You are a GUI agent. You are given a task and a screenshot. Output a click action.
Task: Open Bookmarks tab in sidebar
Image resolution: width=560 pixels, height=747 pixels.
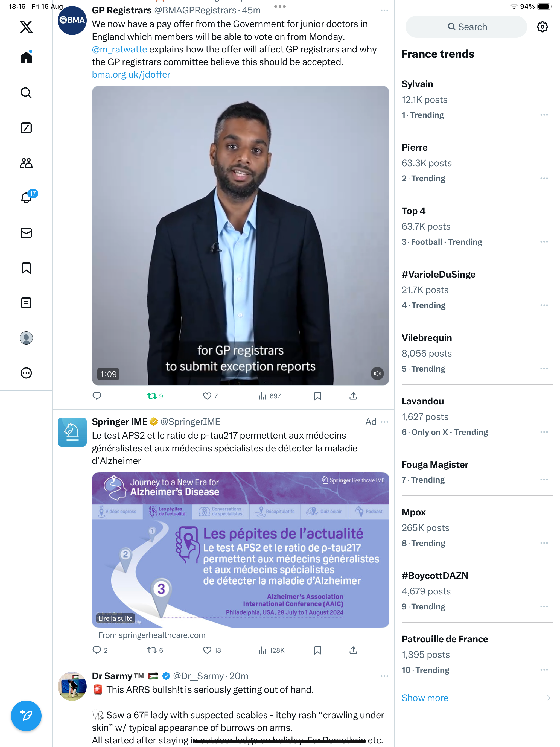26,268
